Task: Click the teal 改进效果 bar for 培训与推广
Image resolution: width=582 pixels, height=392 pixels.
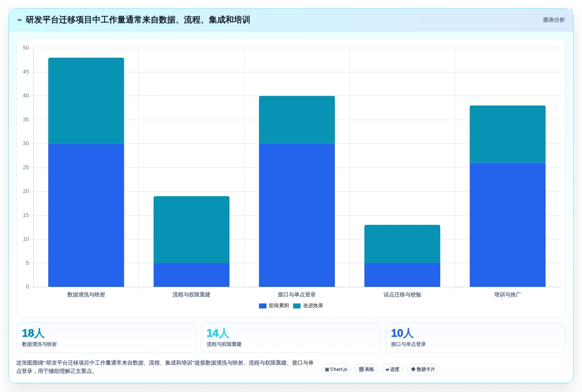Action: (x=508, y=134)
